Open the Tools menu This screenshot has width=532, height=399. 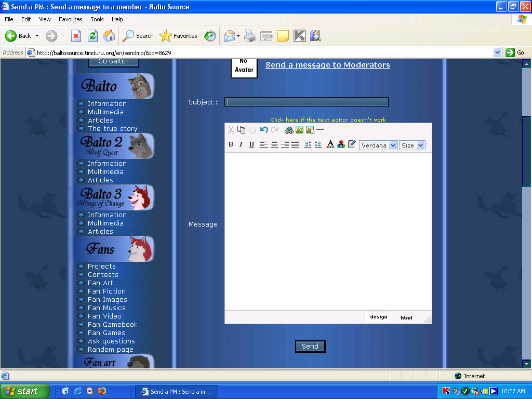pos(97,19)
